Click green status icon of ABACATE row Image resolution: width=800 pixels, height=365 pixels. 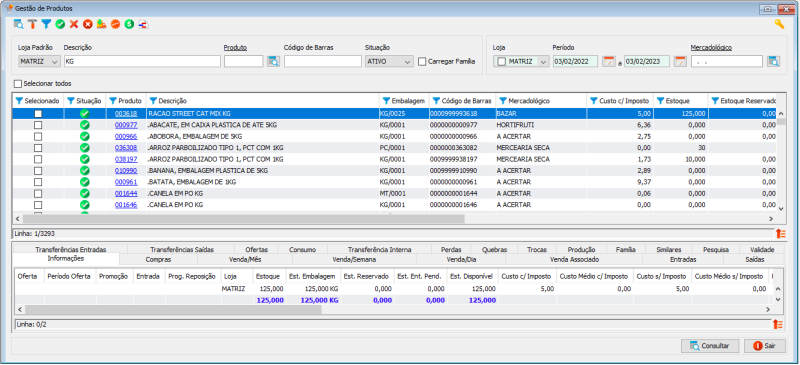pos(85,125)
